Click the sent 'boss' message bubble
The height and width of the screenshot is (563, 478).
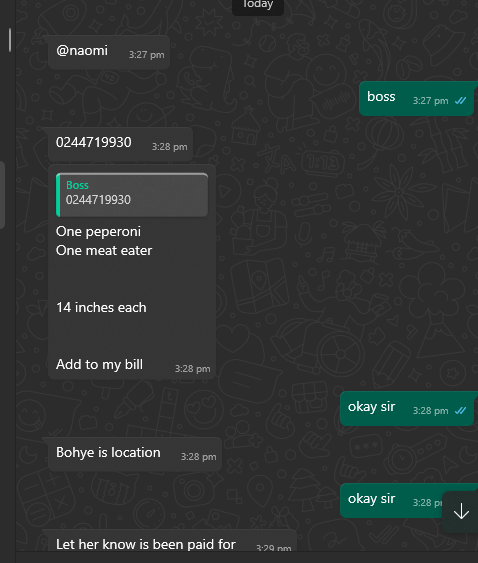[x=416, y=98]
